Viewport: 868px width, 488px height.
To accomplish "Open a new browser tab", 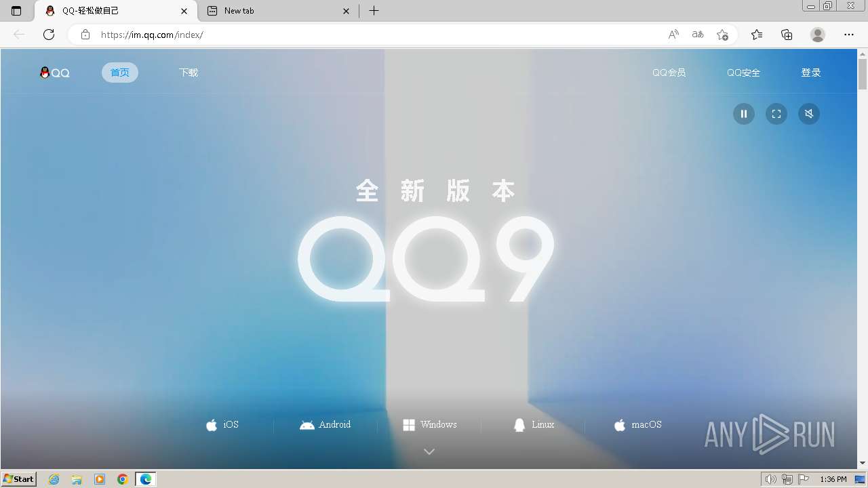I will [374, 11].
